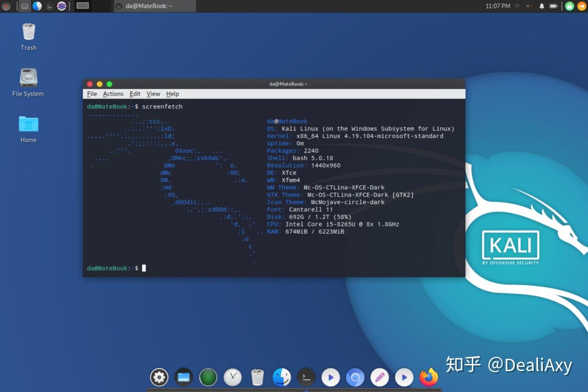Click the orange log out arrow button
The height and width of the screenshot is (392, 588).
pos(581,6)
